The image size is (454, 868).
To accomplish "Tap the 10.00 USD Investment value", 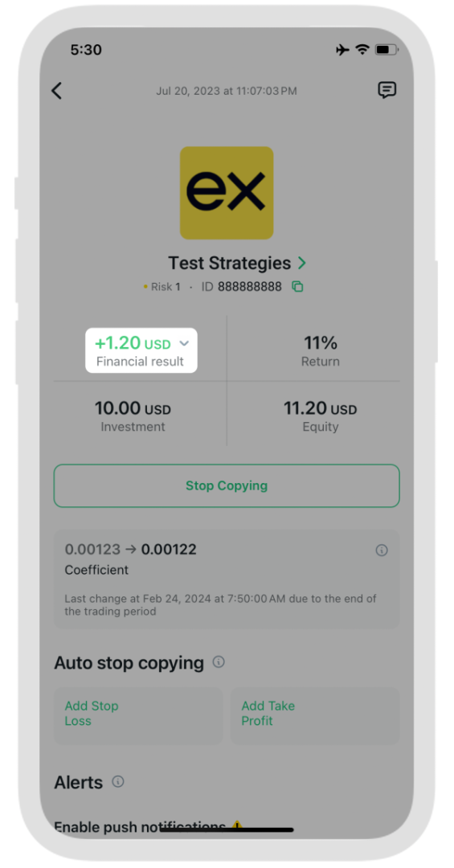I will 133,409.
